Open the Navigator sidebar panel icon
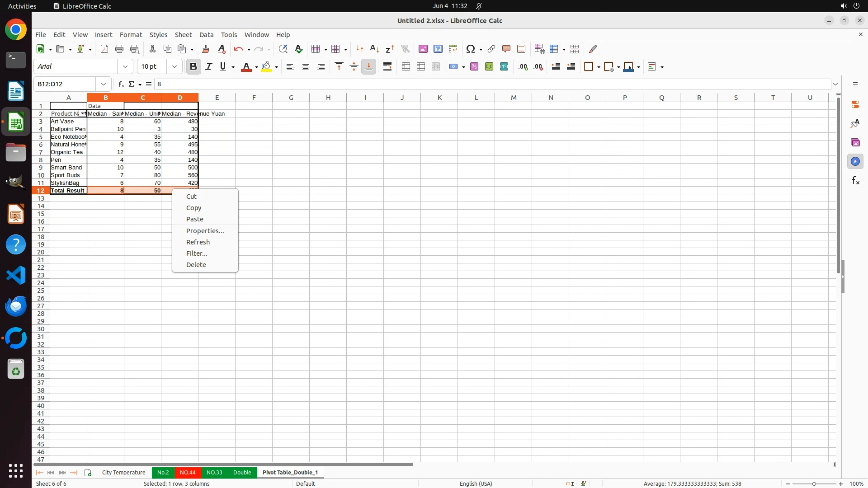 [x=855, y=162]
